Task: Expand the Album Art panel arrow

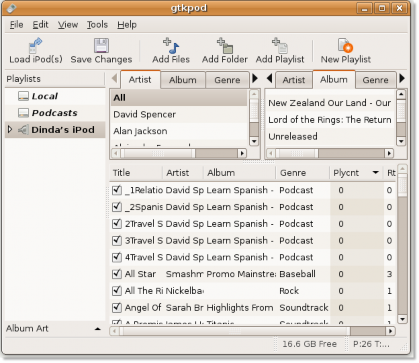Action: [97, 329]
